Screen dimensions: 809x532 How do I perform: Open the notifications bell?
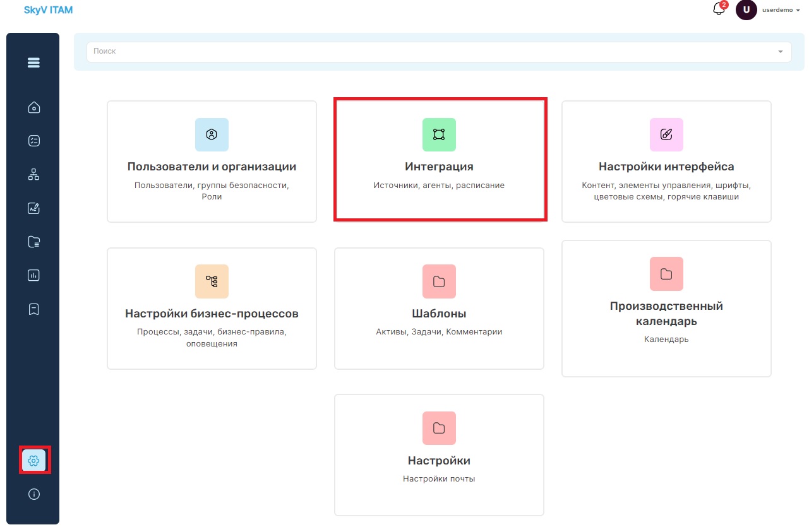(x=719, y=9)
